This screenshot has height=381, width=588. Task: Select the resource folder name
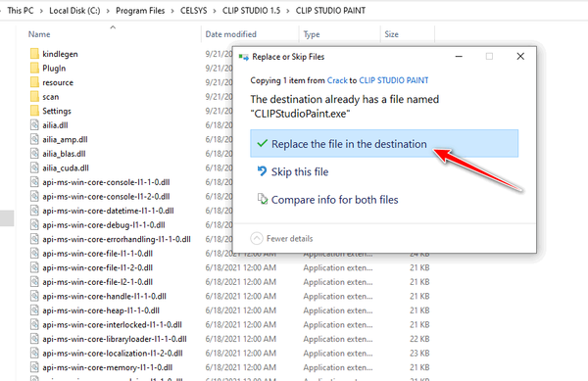[x=58, y=82]
